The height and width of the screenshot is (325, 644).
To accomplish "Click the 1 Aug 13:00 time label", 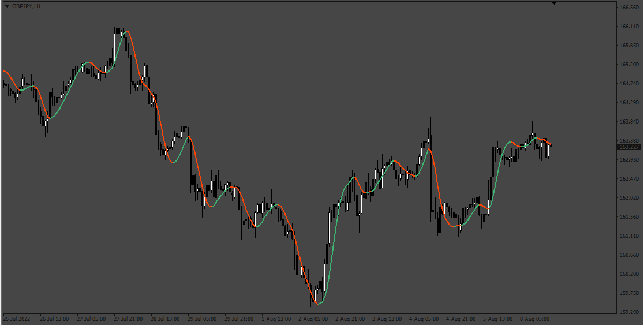I will [x=276, y=319].
